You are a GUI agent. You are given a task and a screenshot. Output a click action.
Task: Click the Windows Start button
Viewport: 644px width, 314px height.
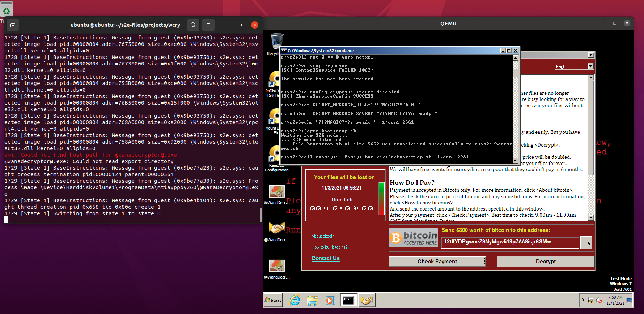273,300
